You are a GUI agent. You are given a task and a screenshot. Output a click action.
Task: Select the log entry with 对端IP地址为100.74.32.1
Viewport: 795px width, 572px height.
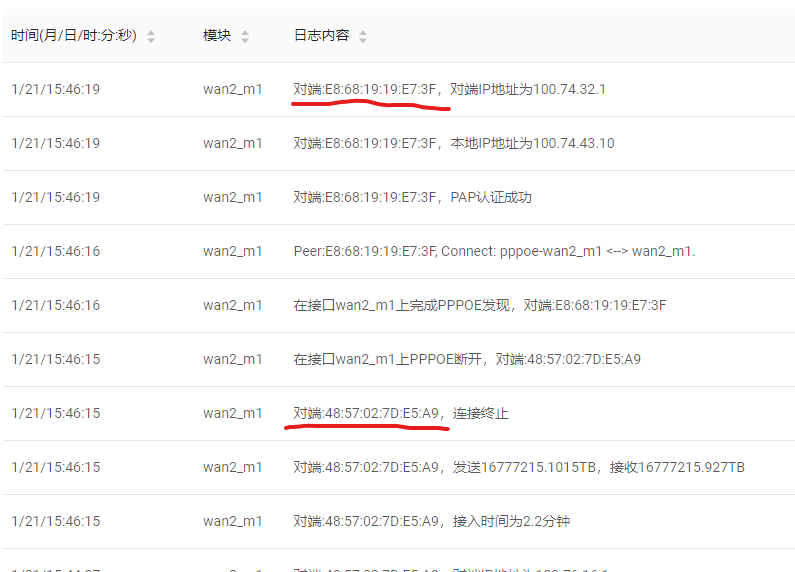449,89
